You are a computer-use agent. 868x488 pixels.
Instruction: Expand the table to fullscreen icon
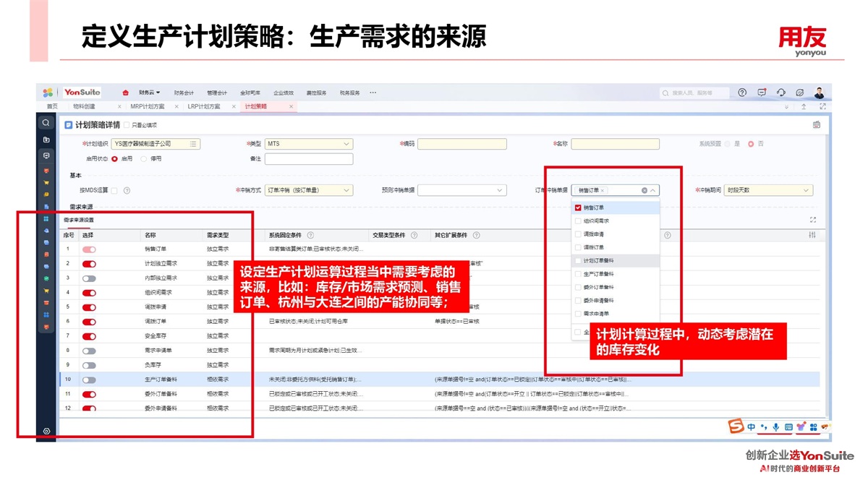click(813, 220)
